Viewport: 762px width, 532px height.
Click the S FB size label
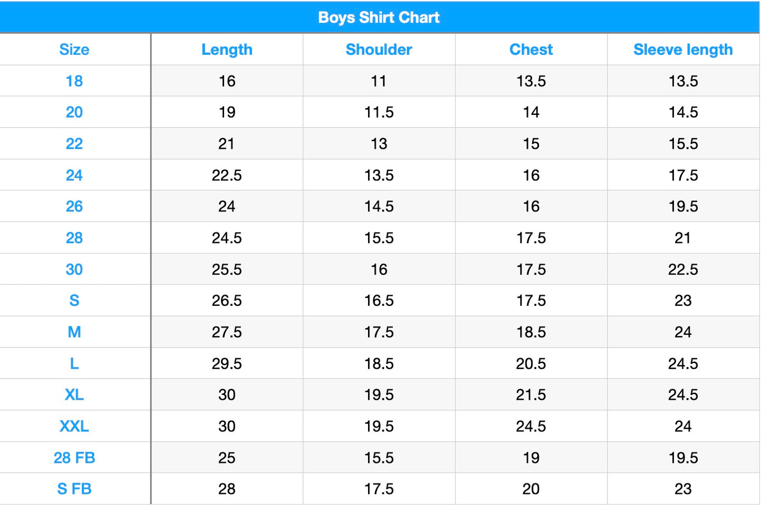point(74,489)
